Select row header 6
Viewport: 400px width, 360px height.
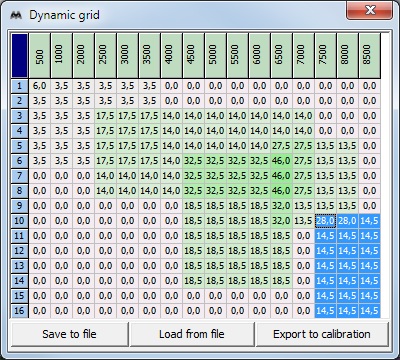tap(20, 161)
